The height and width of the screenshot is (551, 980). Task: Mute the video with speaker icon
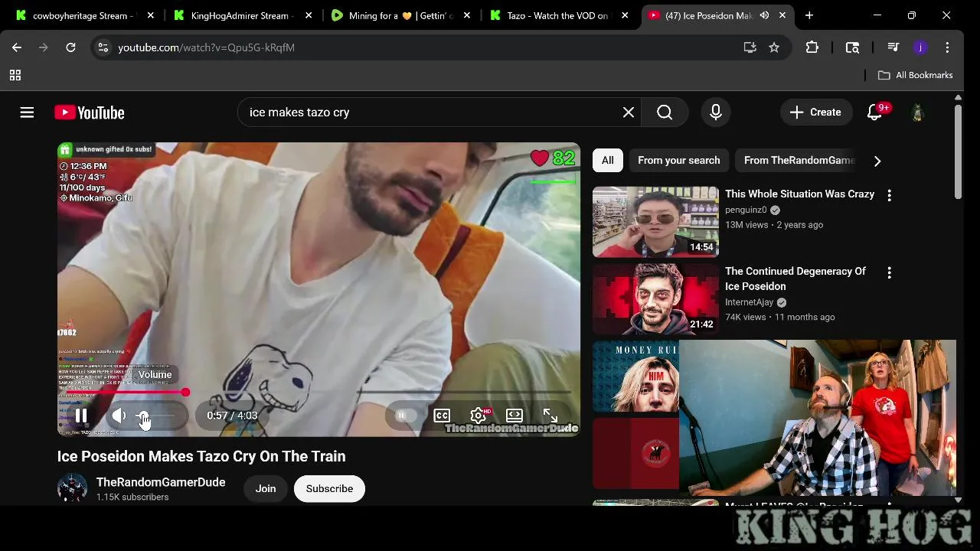(119, 416)
